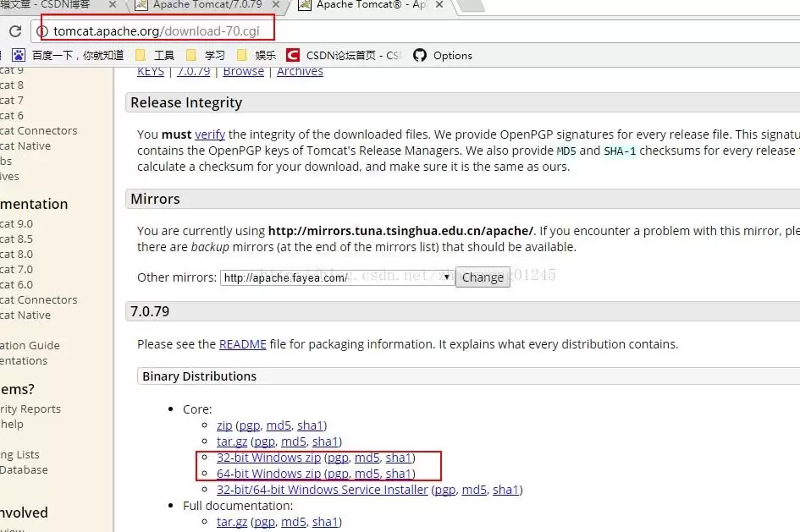Close the Apache Tomcat/7.0.79 tab
The image size is (800, 532).
(276, 4)
